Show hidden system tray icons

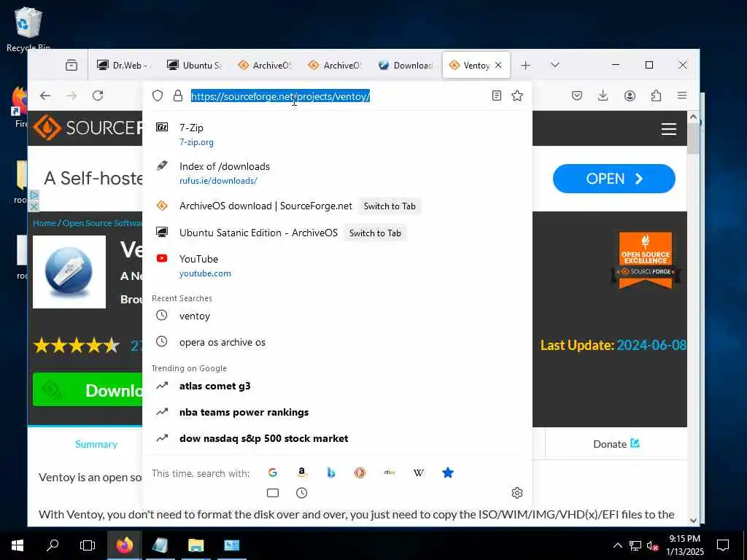tap(617, 545)
